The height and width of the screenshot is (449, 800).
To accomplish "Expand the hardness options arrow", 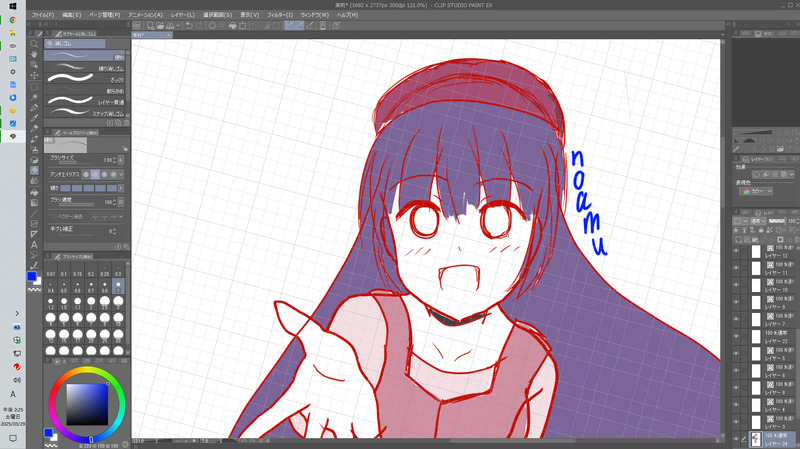I will (x=121, y=188).
